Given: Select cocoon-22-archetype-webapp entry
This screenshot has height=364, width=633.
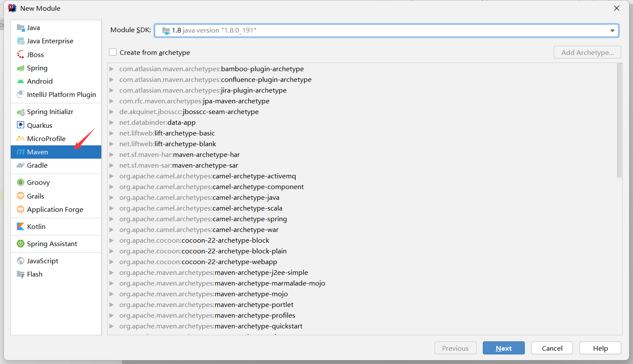Looking at the screenshot, I should coord(198,262).
